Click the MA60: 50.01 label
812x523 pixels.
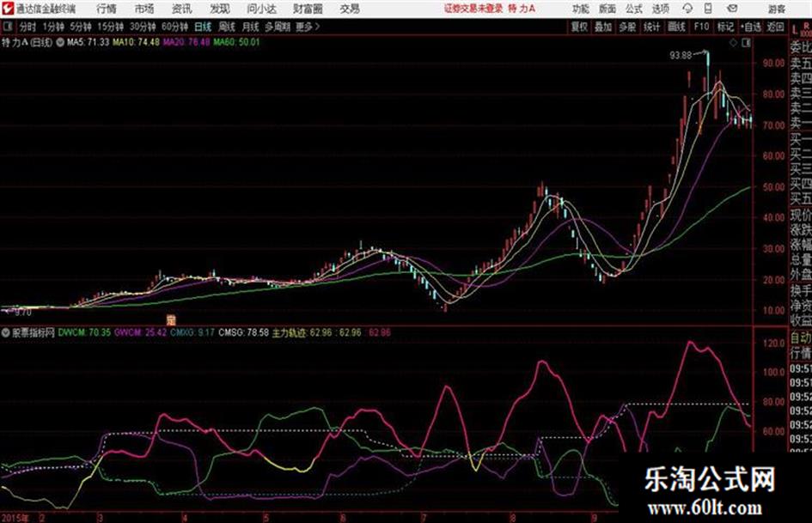(x=236, y=42)
